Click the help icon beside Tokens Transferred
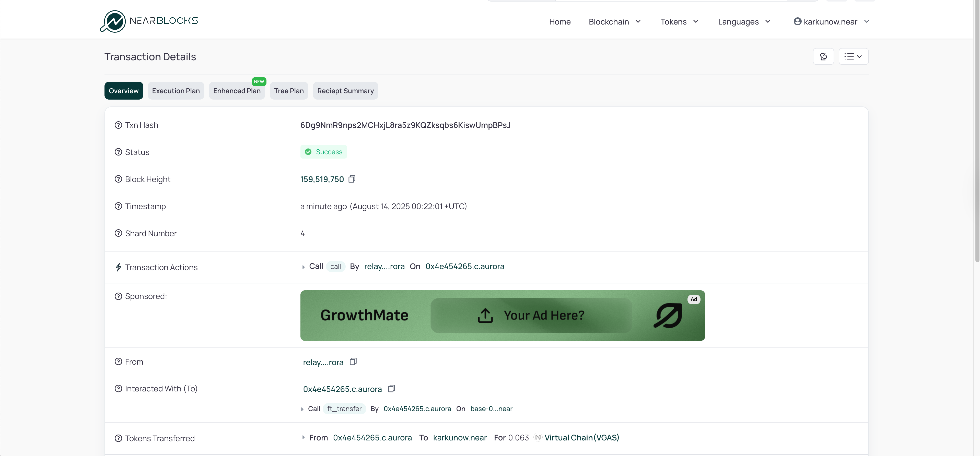 pos(118,438)
